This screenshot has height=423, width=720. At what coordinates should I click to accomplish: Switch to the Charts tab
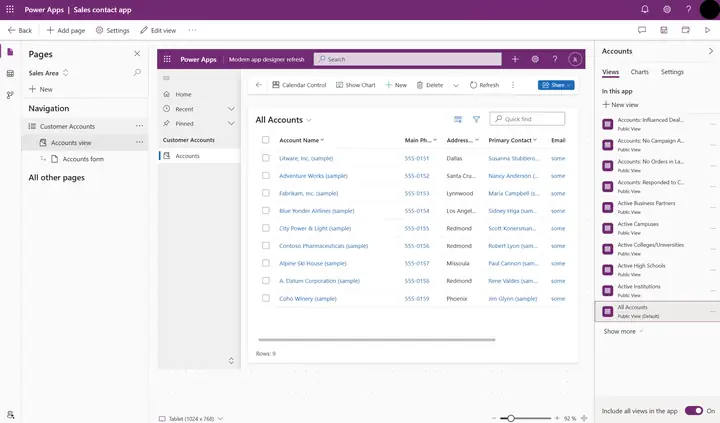coord(639,72)
